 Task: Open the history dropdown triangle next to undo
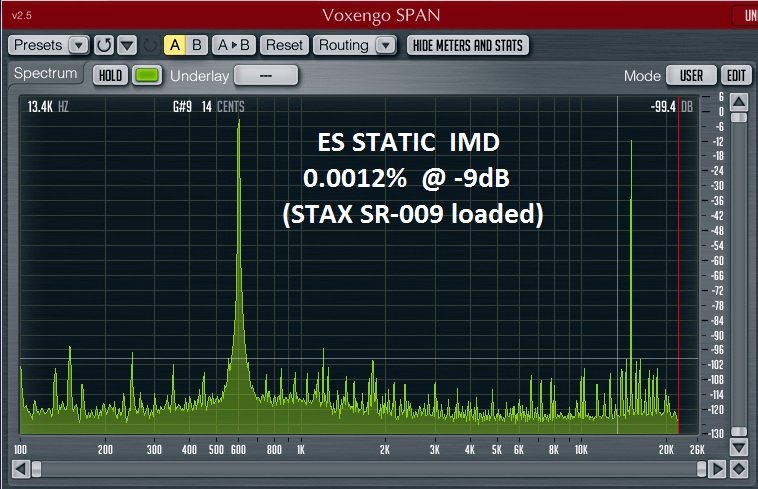coord(127,45)
